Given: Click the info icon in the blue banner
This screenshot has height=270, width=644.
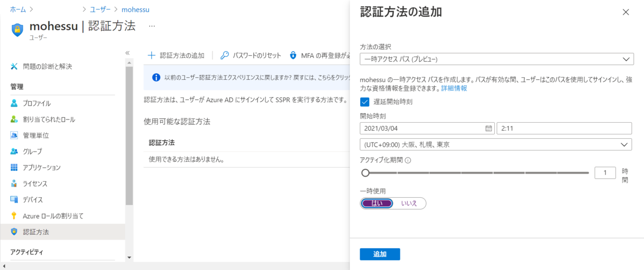Looking at the screenshot, I should click(x=156, y=78).
